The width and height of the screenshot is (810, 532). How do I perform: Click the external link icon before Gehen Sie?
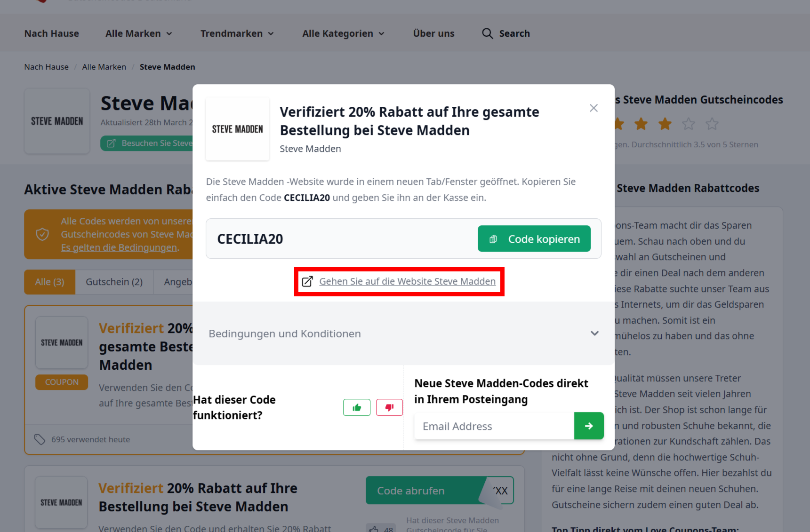tap(307, 281)
